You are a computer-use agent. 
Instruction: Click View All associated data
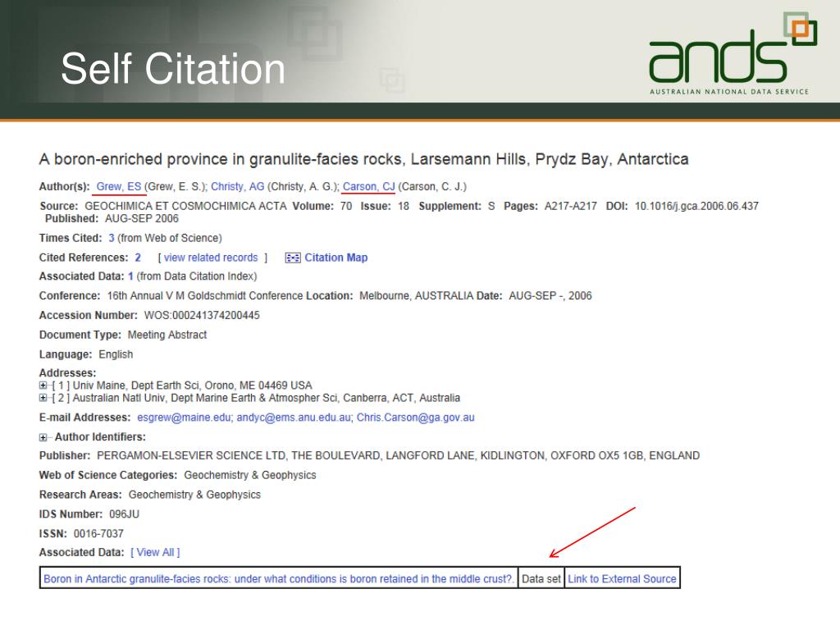(x=155, y=552)
